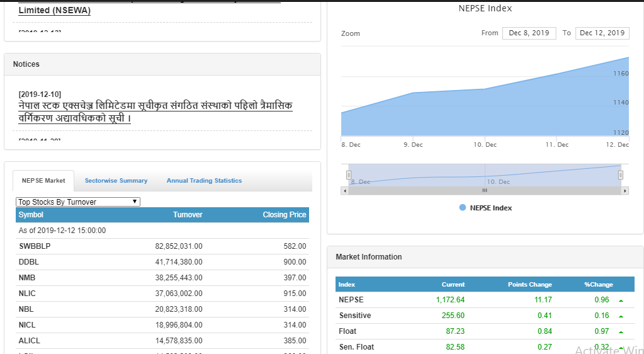This screenshot has width=644, height=354.
Task: Click the Turnover column header
Action: click(x=188, y=215)
